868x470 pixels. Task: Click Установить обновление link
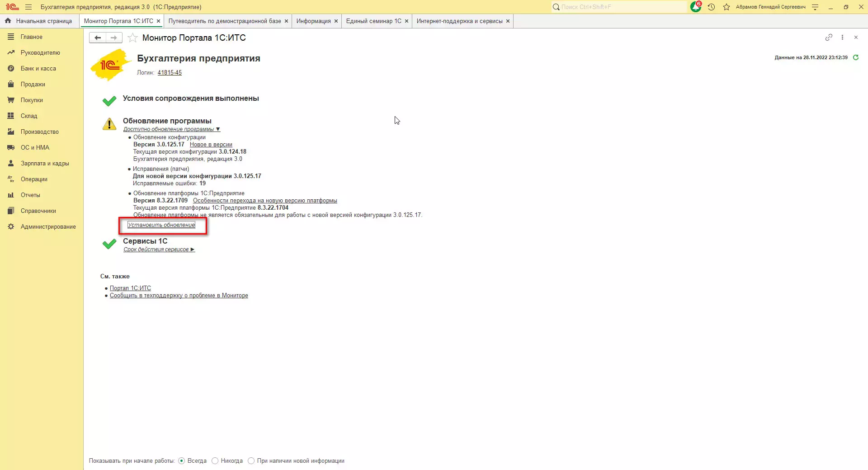click(161, 225)
